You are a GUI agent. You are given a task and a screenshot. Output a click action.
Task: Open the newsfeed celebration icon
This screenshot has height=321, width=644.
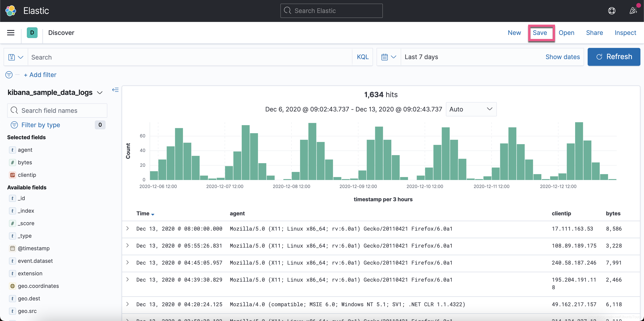(x=633, y=11)
